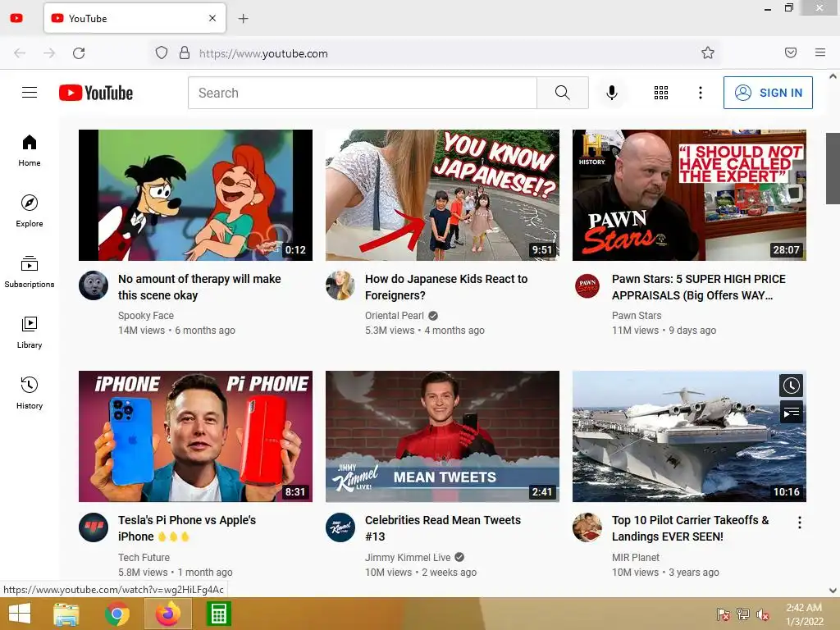
Task: Open the YouTube guide hamburger menu
Action: pos(30,93)
